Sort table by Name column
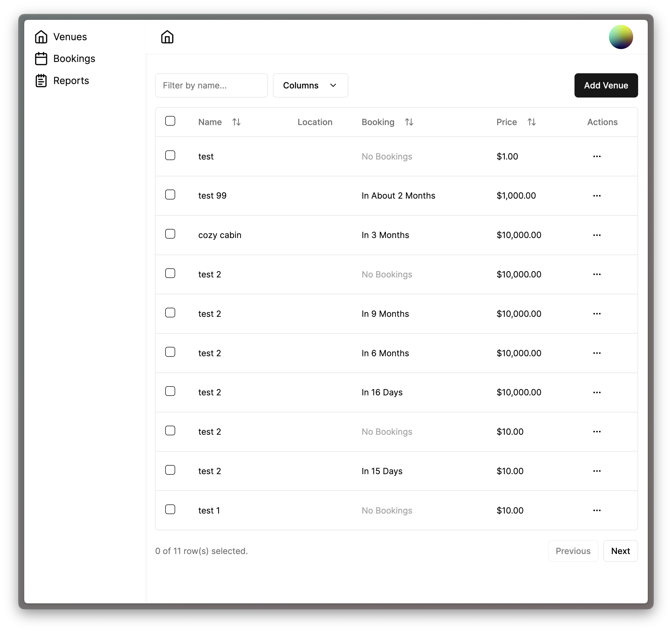Viewport: 672px width, 632px height. click(x=220, y=122)
